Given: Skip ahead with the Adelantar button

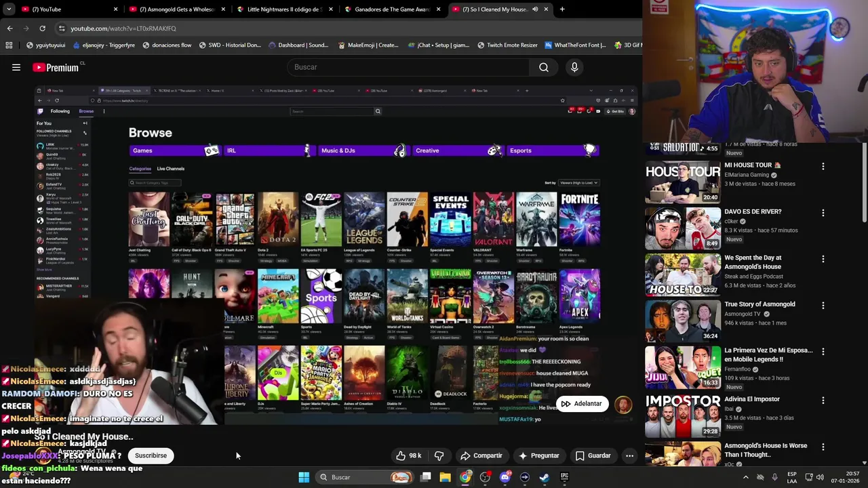Looking at the screenshot, I should [x=581, y=404].
